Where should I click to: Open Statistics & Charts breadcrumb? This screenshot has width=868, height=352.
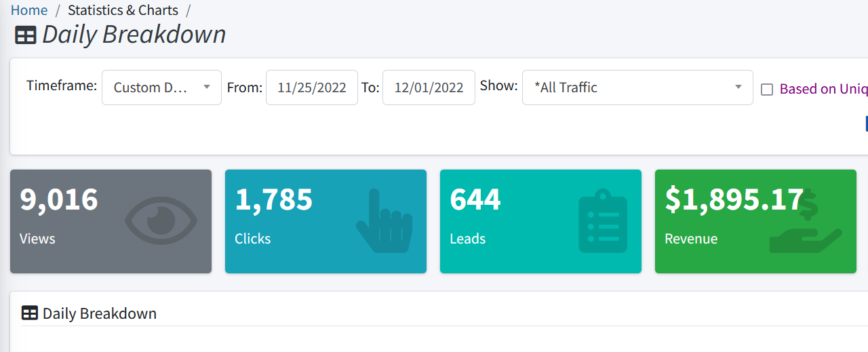click(x=123, y=10)
